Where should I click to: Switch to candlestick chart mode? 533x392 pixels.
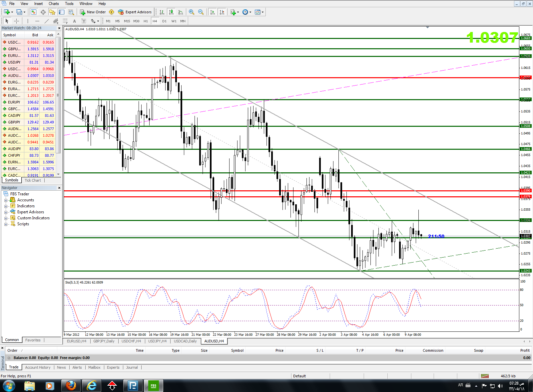(x=171, y=12)
